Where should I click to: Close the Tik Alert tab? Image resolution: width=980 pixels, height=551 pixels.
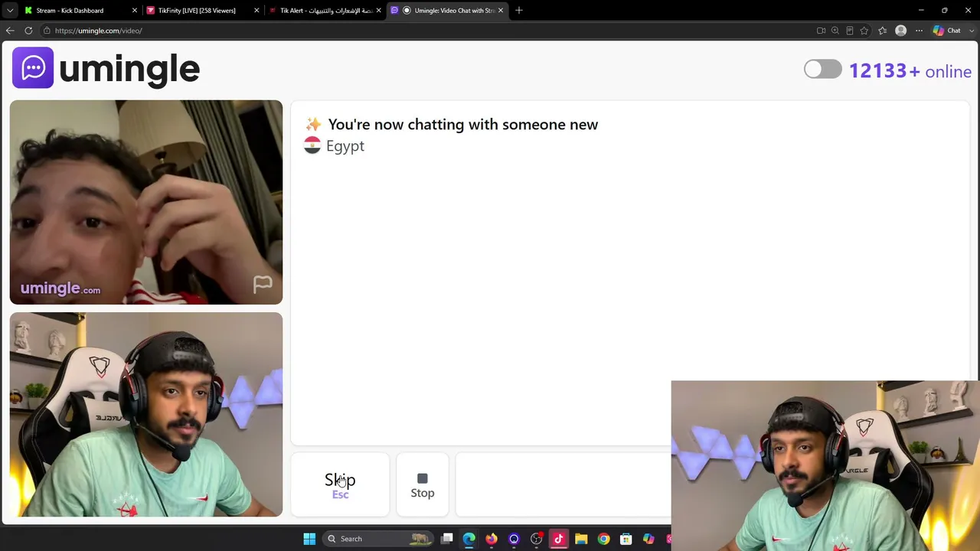378,10
